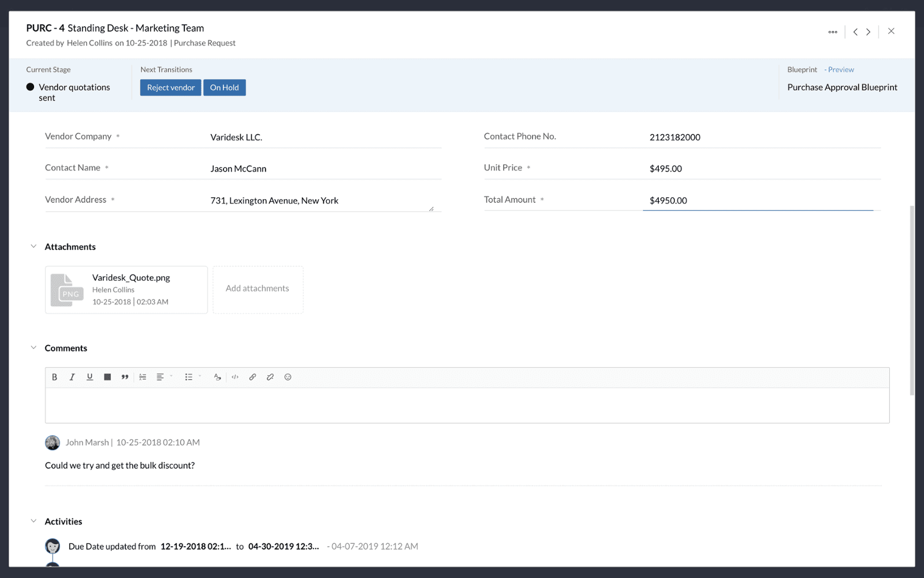Collapse the Activities section
This screenshot has height=578, width=924.
(x=33, y=521)
